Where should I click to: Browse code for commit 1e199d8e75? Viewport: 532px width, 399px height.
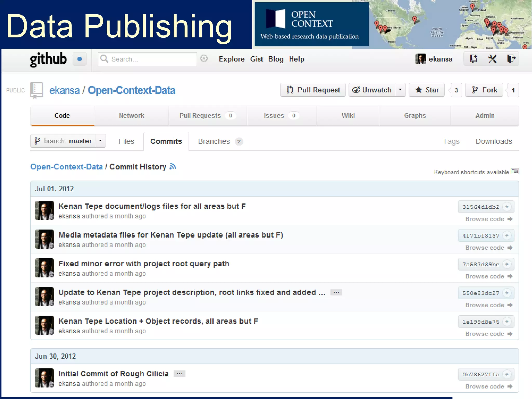(x=489, y=334)
